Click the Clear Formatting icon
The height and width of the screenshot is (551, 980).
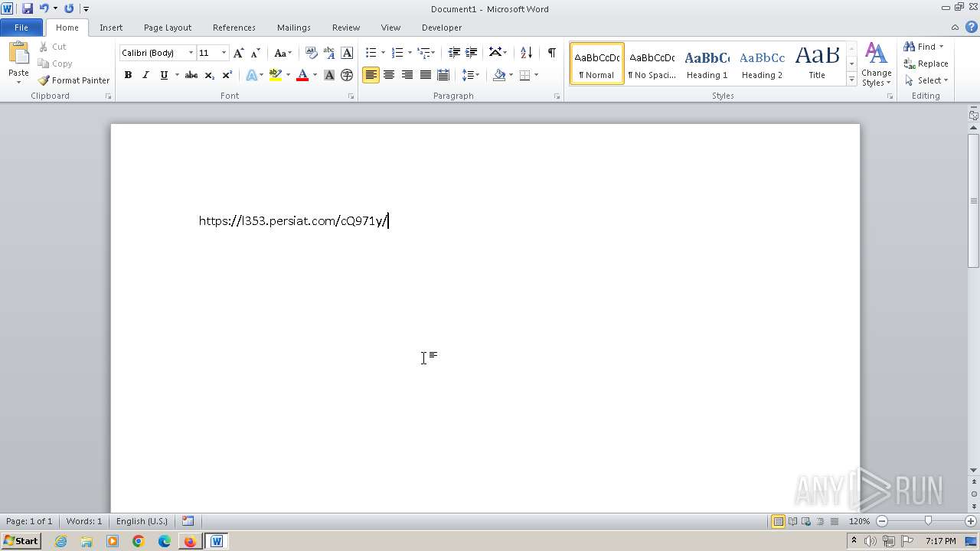pos(311,53)
